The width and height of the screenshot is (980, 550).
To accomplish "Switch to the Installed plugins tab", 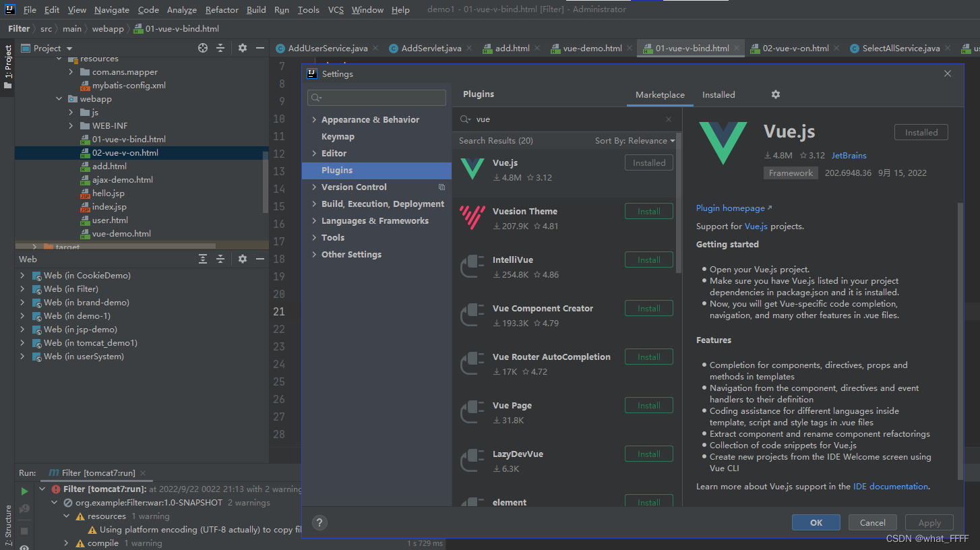I will [x=718, y=95].
